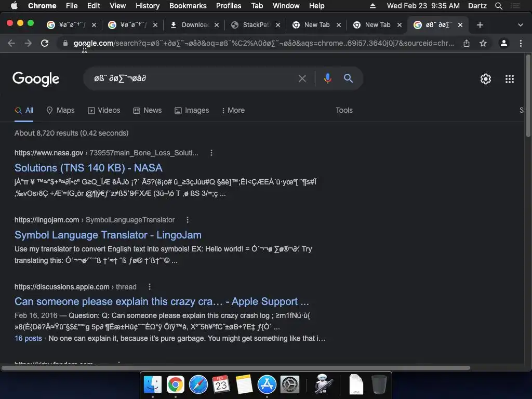Switch to Videos results

click(x=104, y=111)
